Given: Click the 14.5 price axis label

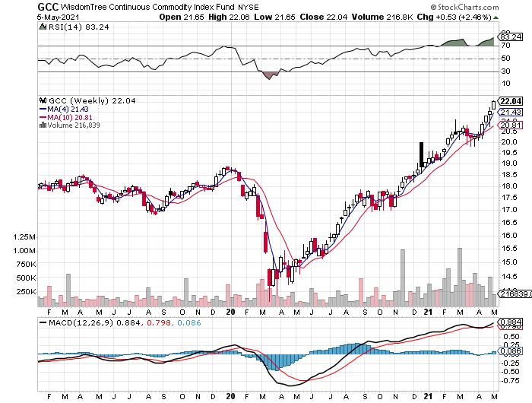Looking at the screenshot, I should click(x=509, y=276).
